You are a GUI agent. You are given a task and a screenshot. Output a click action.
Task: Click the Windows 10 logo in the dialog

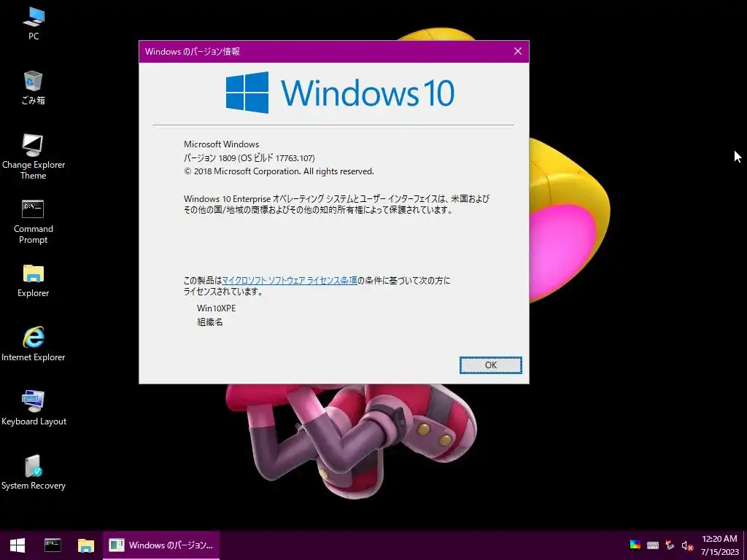pyautogui.click(x=340, y=93)
